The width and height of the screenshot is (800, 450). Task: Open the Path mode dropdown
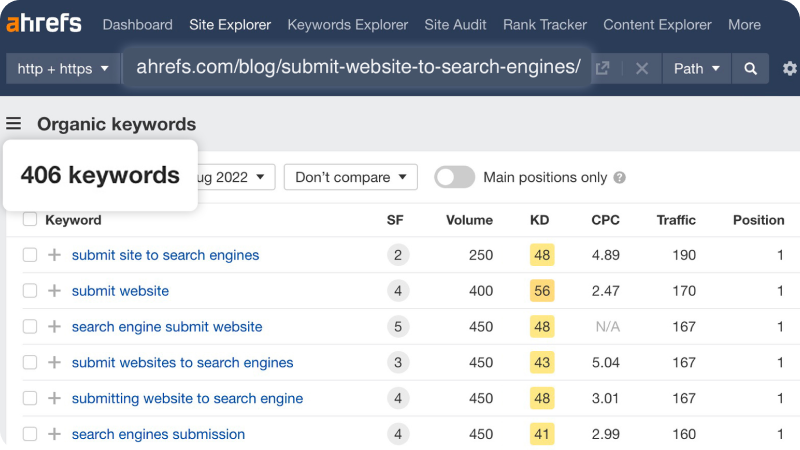696,68
